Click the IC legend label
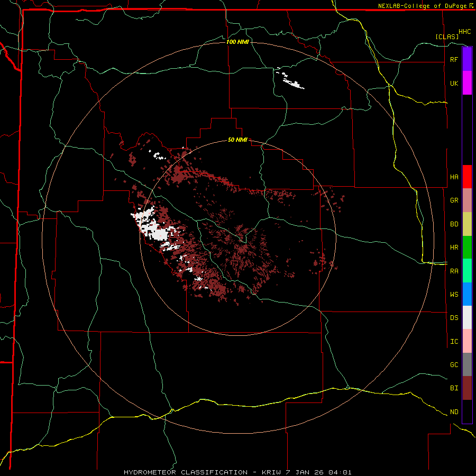The height and width of the screenshot is (476, 476). point(454,342)
